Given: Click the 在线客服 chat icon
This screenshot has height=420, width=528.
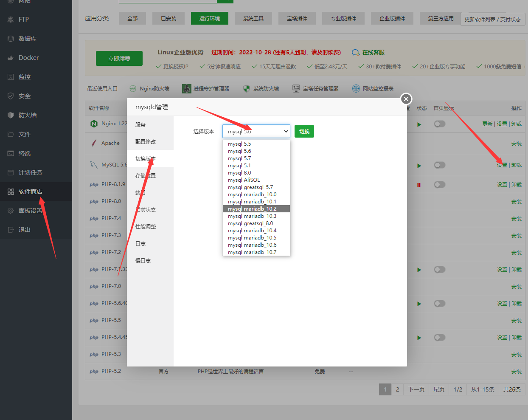Looking at the screenshot, I should [x=356, y=53].
